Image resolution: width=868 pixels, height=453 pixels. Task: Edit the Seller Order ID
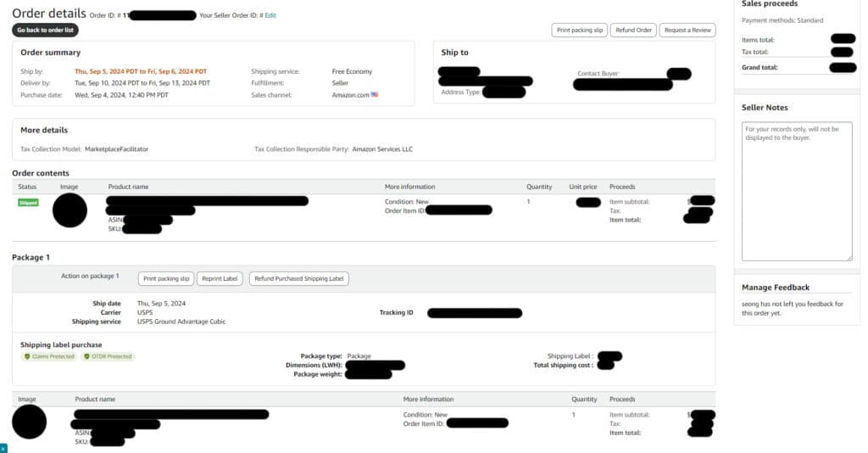pyautogui.click(x=270, y=15)
